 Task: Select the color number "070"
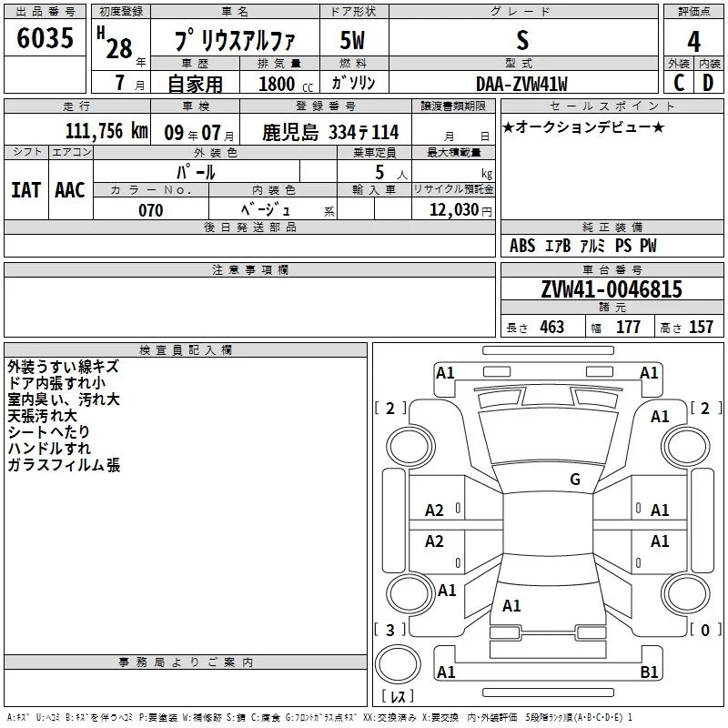pos(151,210)
